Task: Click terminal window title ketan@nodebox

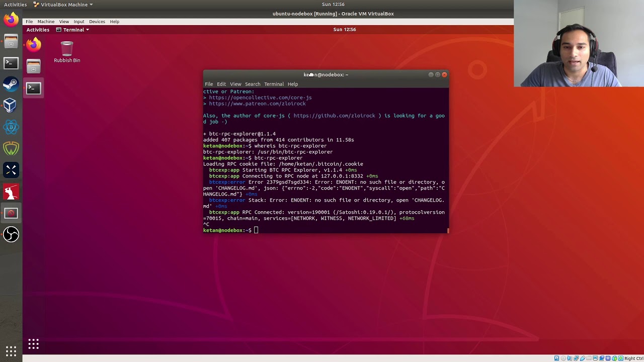Action: click(326, 74)
